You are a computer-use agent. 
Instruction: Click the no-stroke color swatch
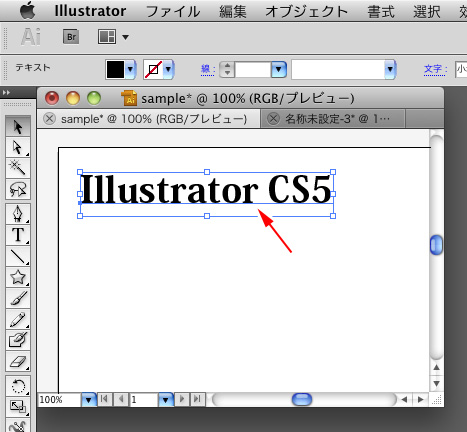tap(153, 69)
